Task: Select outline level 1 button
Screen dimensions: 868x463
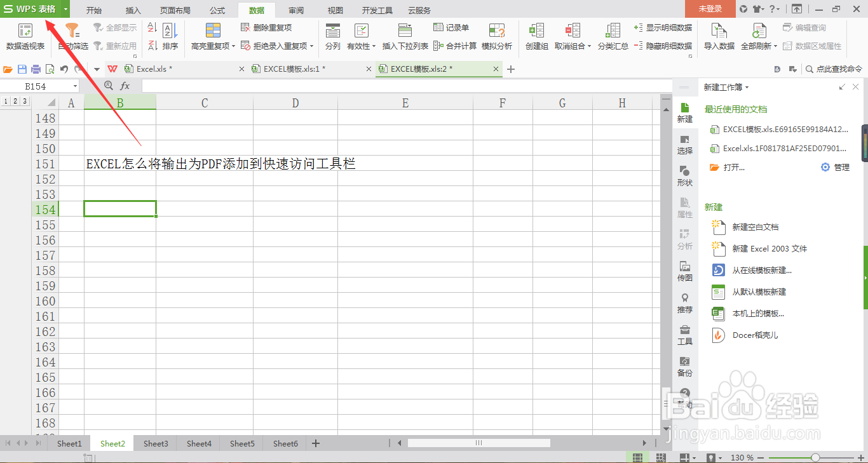Action: 5,102
